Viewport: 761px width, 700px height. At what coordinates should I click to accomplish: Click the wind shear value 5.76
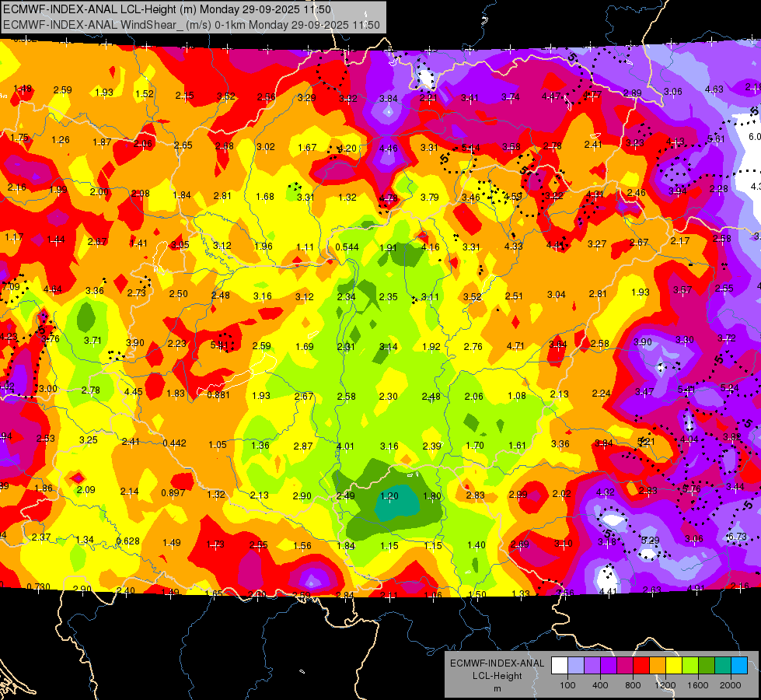pyautogui.click(x=692, y=488)
